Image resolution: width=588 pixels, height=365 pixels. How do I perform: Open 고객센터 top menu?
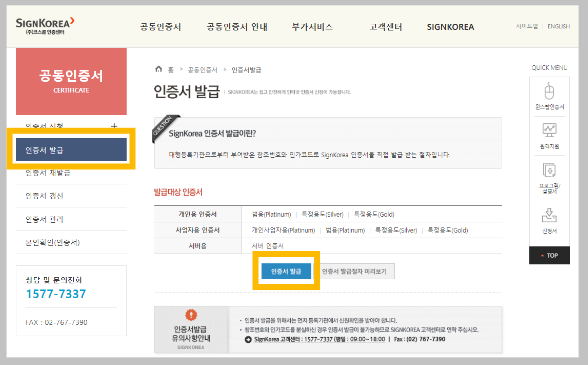(386, 27)
